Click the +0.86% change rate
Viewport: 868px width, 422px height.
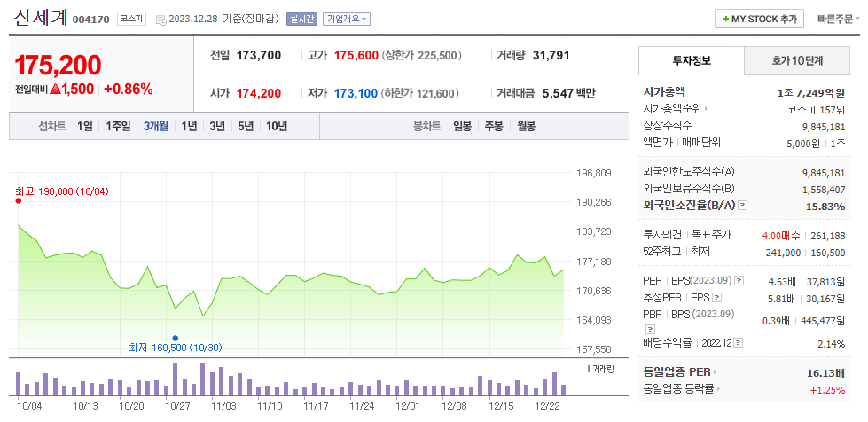[x=129, y=90]
